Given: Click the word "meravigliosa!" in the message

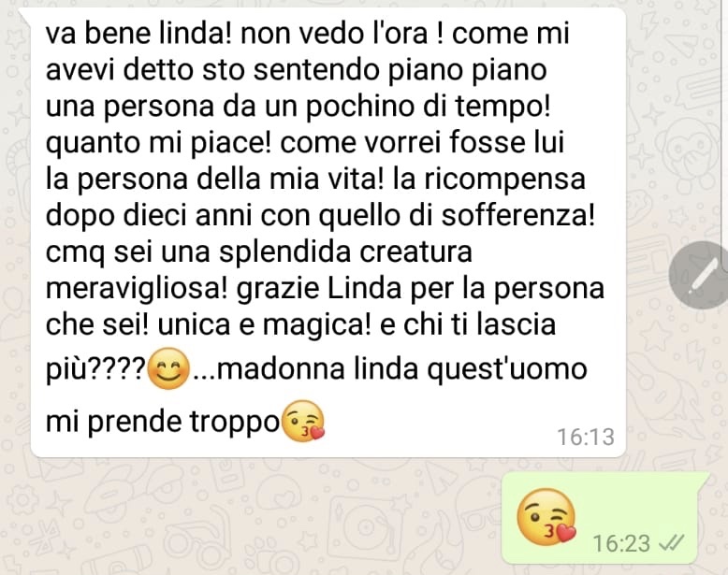Looking at the screenshot, I should click(137, 289).
